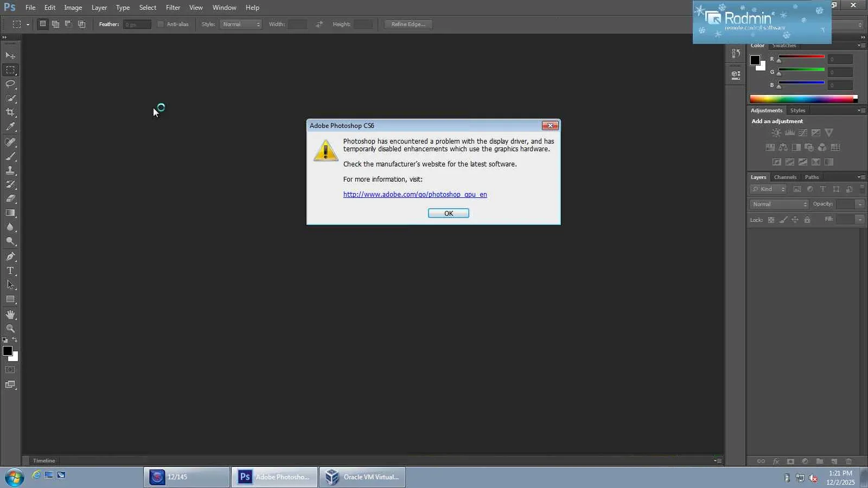Enable Intersect with selection mode
Viewport: 868px width, 488px height.
click(81, 24)
